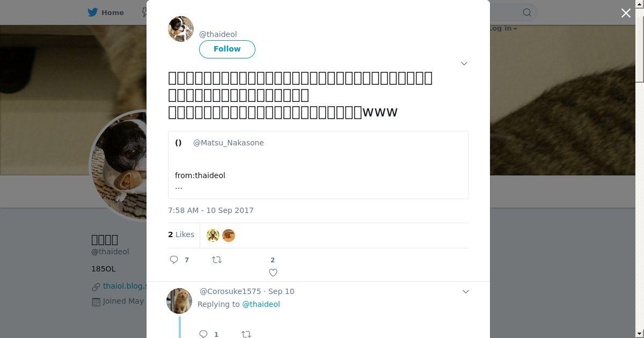
Task: Expand options on Corosuke1575's reply
Action: tap(466, 291)
